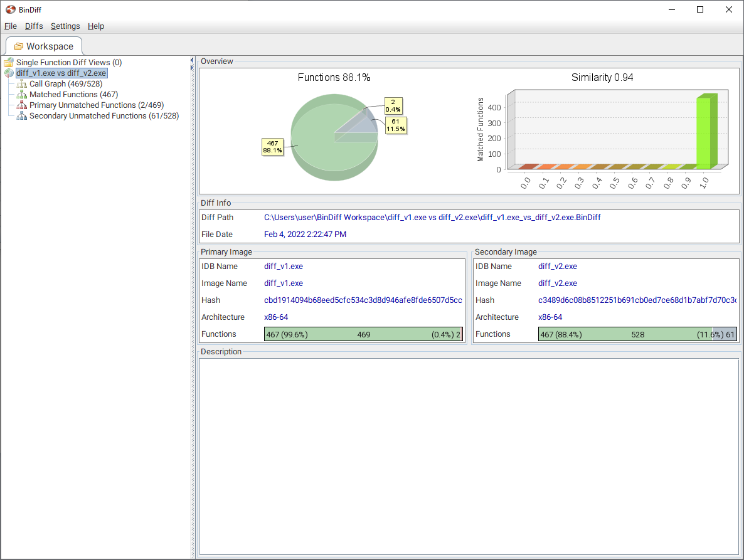Close the BinDiff window
744x560 pixels.
729,9
